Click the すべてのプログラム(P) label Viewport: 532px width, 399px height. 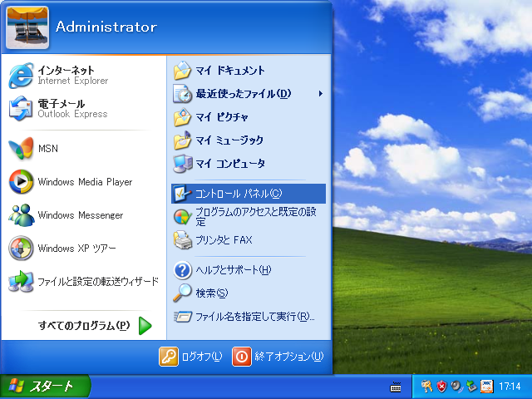84,326
